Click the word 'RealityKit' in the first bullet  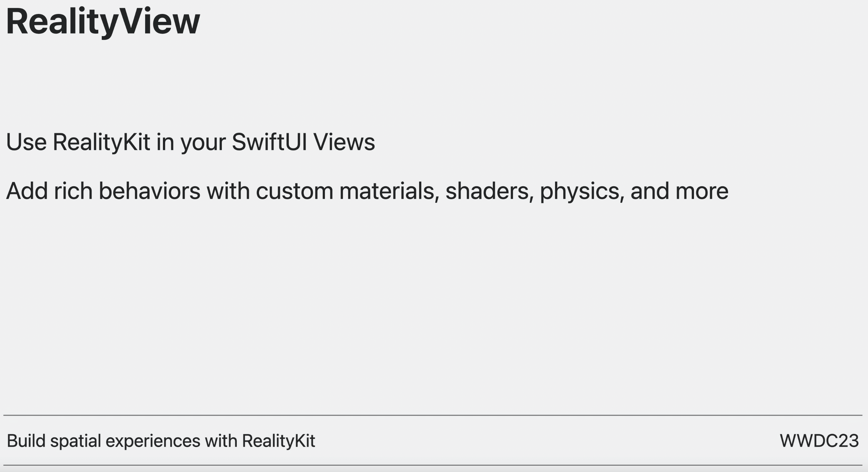(101, 142)
